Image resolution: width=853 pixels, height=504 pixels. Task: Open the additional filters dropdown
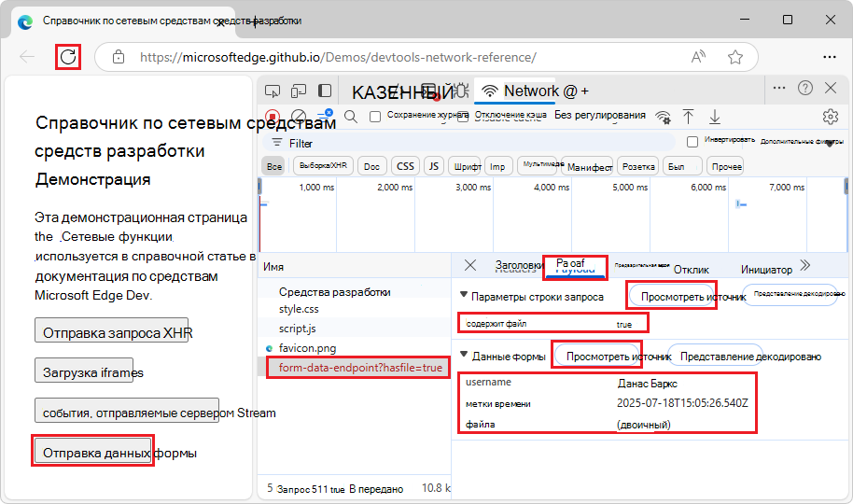point(802,142)
